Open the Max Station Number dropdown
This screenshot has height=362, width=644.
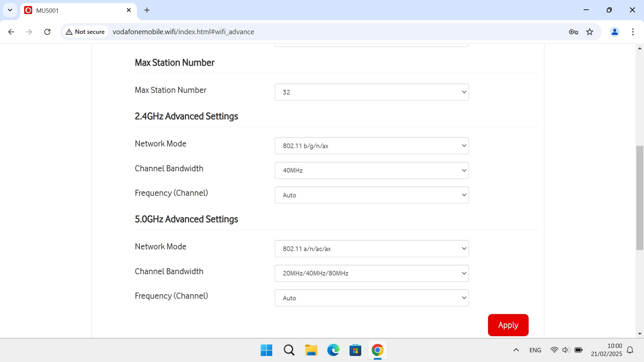372,92
